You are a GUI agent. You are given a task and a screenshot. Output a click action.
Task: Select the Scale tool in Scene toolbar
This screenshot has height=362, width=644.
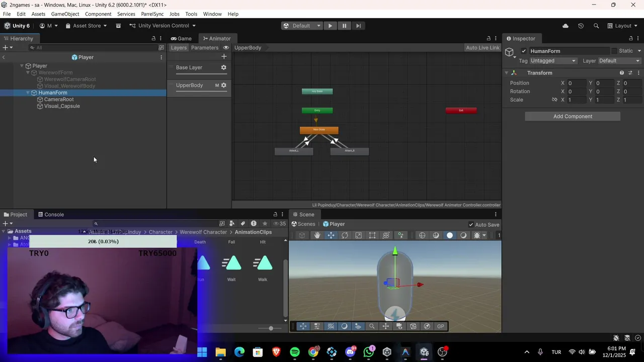point(358,235)
